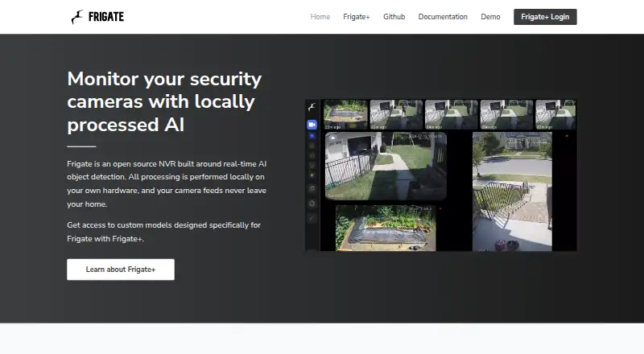
Task: Go to the Frigate+ nav link
Action: click(x=357, y=17)
